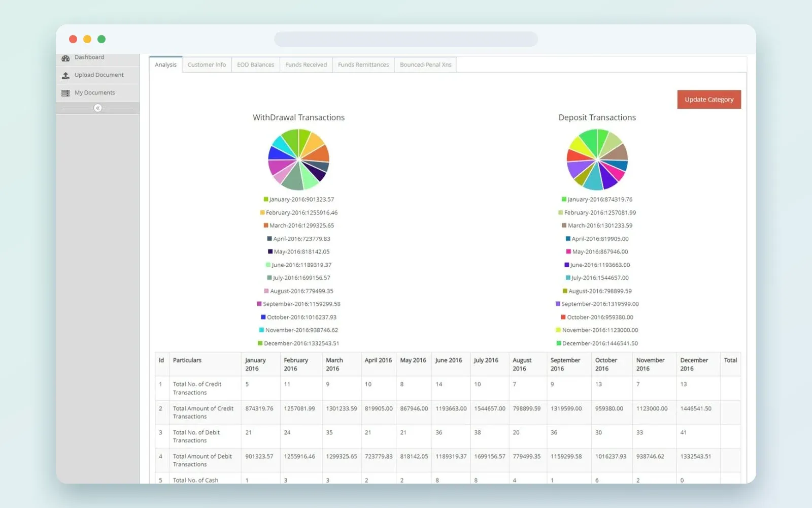This screenshot has height=508, width=812.
Task: Click deposit legend entry January-2016:874319.76
Action: 597,200
